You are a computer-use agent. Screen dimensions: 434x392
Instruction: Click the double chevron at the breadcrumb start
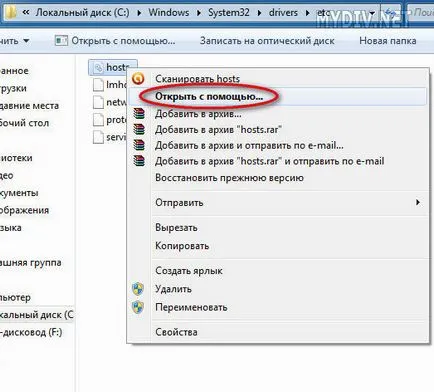click(26, 13)
